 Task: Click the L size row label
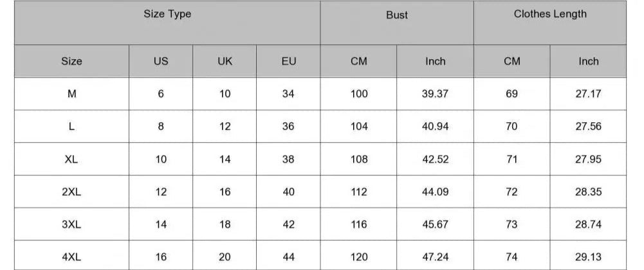pos(71,127)
